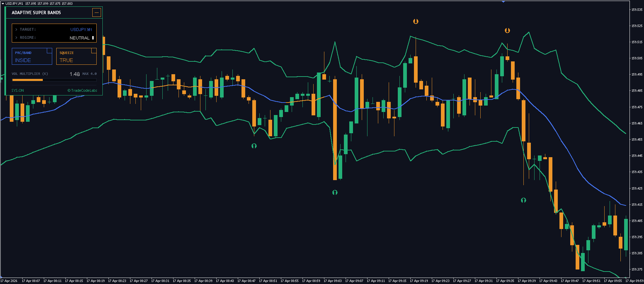Click the green up-arrow signal near 09:38
This screenshot has width=644, height=284.
click(523, 200)
